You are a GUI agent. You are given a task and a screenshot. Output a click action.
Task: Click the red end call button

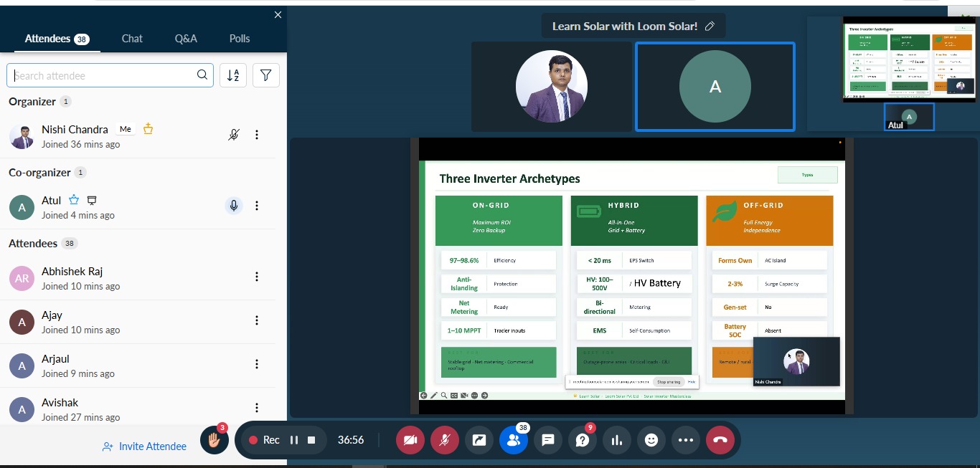[x=720, y=440]
